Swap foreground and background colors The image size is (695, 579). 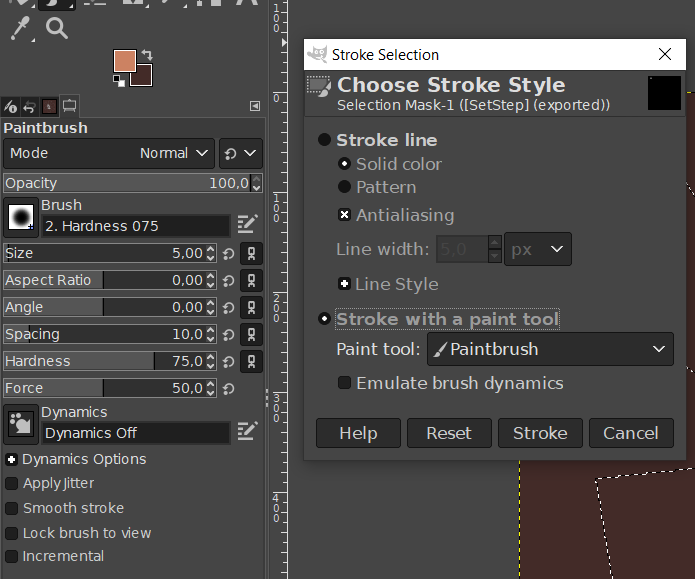(147, 55)
